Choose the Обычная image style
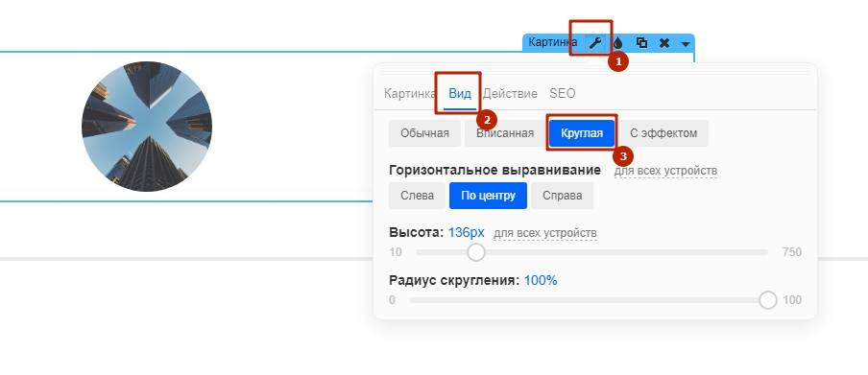The width and height of the screenshot is (868, 375). [424, 133]
